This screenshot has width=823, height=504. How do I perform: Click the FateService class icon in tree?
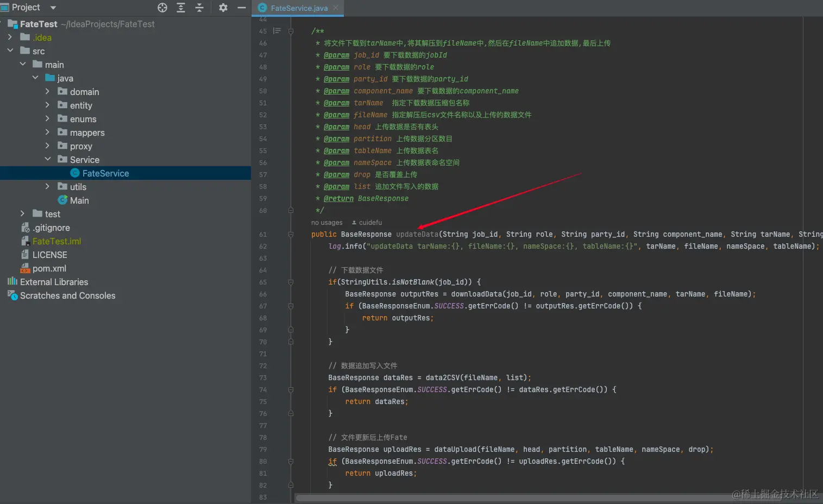tap(75, 173)
